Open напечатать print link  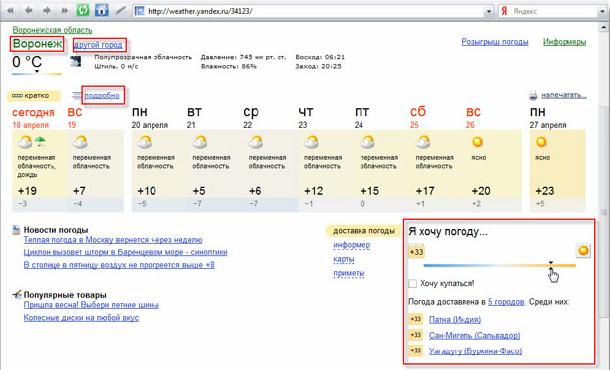pyautogui.click(x=564, y=95)
